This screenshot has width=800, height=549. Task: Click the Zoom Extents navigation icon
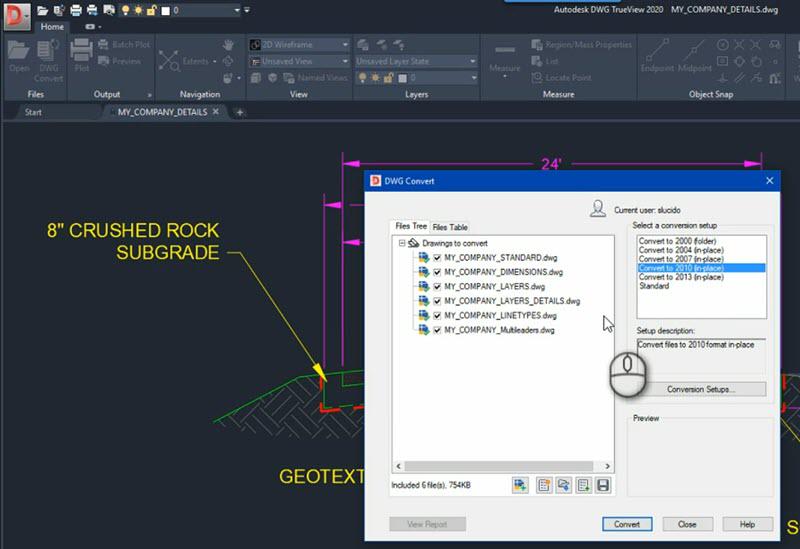point(169,61)
